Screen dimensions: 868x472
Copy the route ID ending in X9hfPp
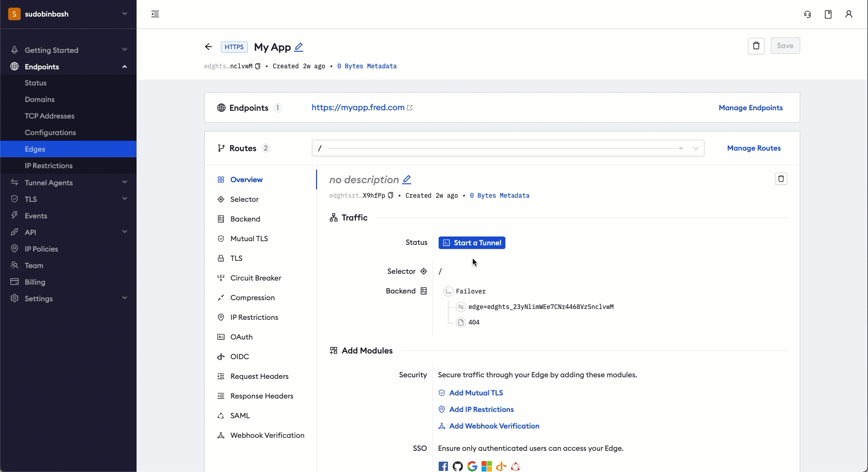(391, 196)
